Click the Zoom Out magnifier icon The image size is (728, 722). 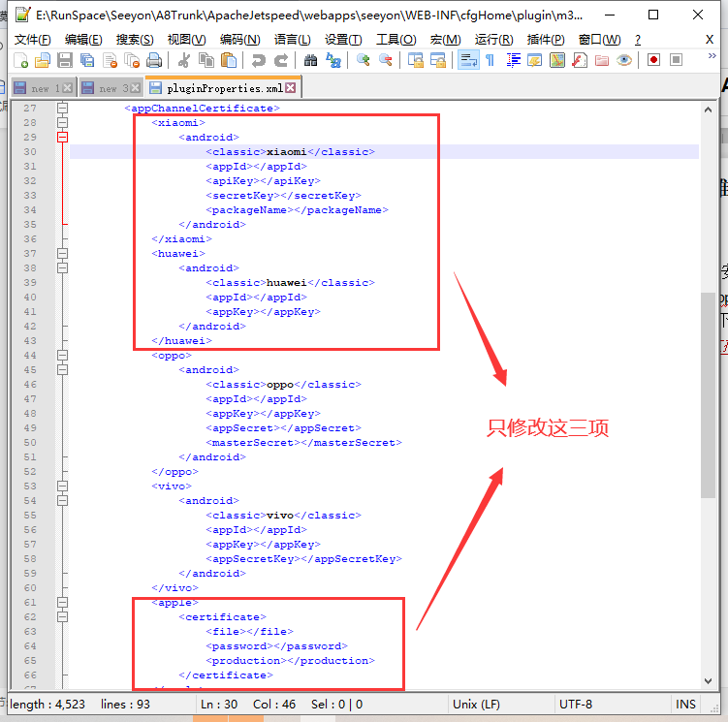[386, 60]
